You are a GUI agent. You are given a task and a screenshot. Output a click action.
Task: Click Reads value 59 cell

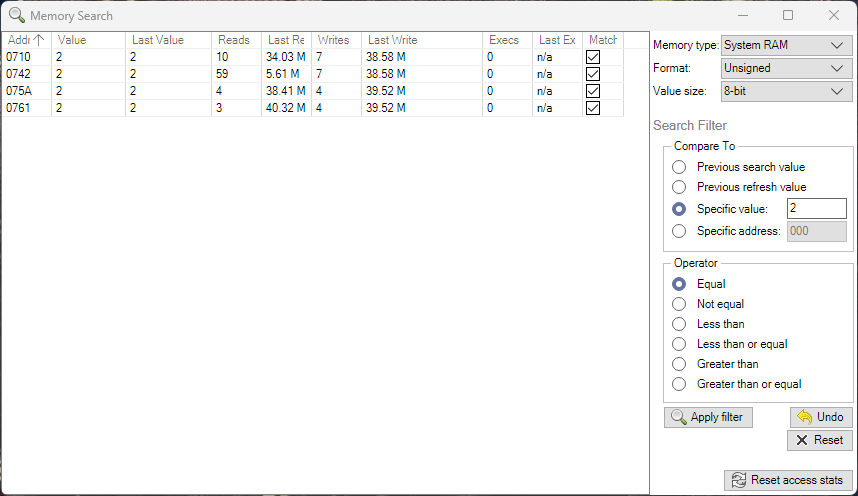tap(236, 74)
